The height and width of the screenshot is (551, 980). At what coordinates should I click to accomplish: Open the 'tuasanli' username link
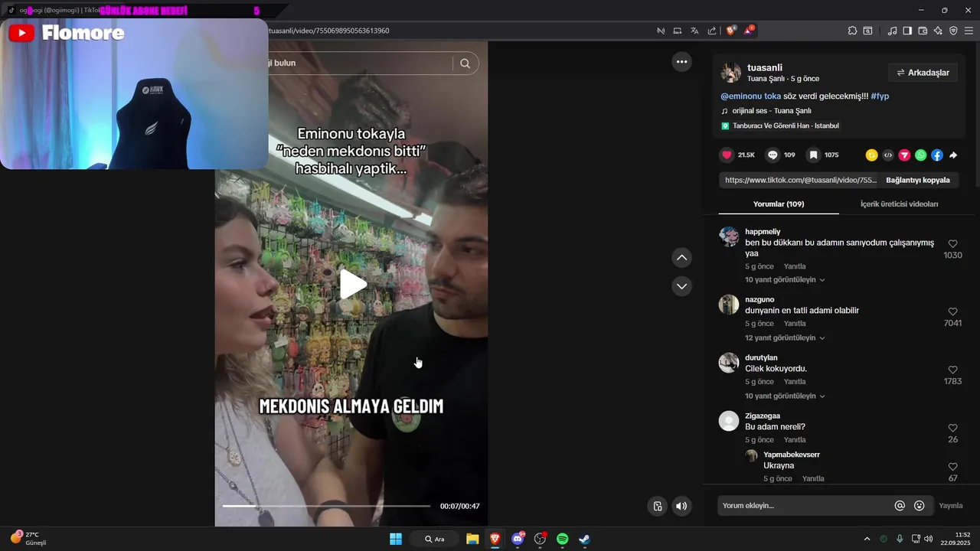764,67
